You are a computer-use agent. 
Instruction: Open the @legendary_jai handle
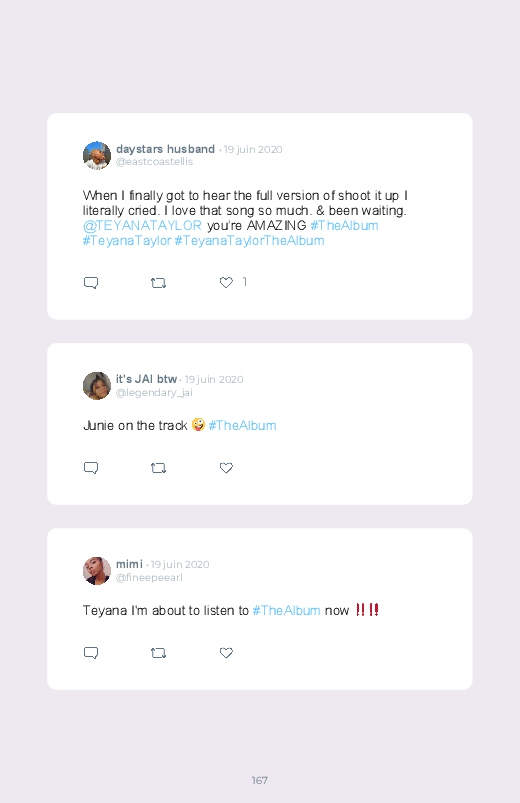(154, 392)
